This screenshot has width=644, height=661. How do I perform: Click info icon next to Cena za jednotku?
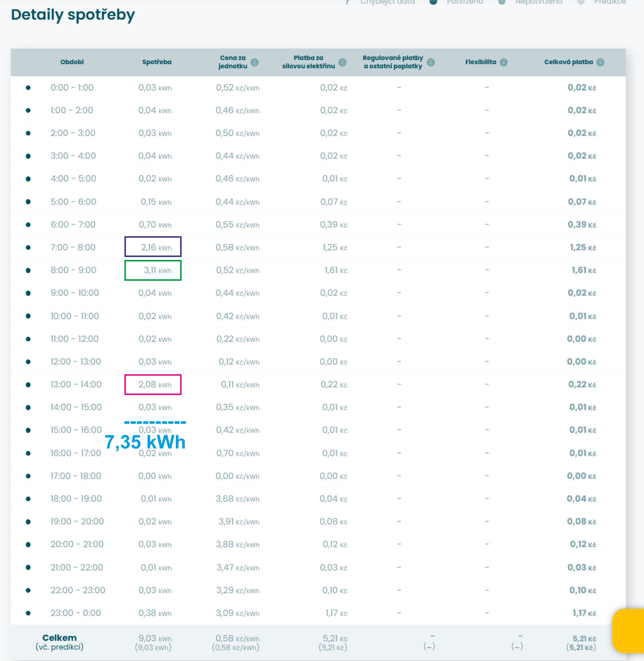point(255,62)
